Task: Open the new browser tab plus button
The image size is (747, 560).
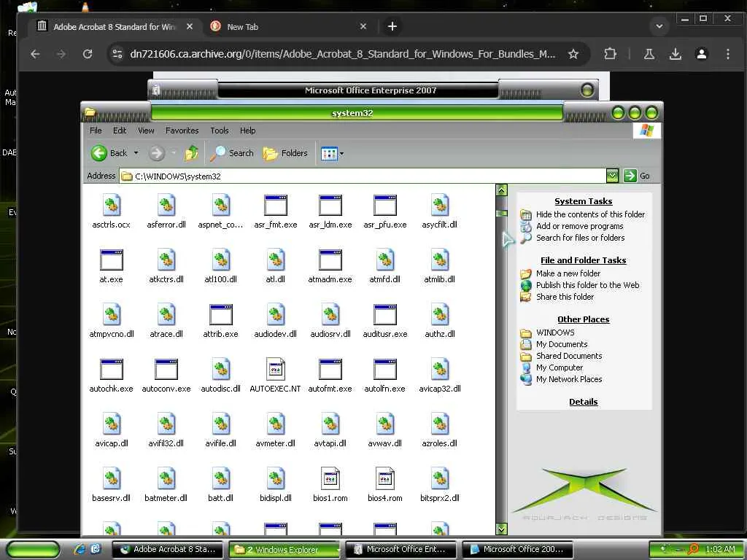Action: tap(392, 26)
